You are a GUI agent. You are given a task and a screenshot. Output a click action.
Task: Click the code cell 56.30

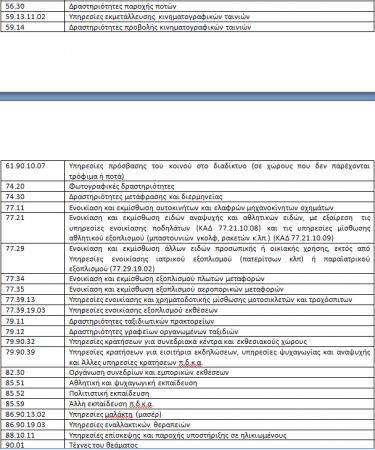[x=33, y=6]
